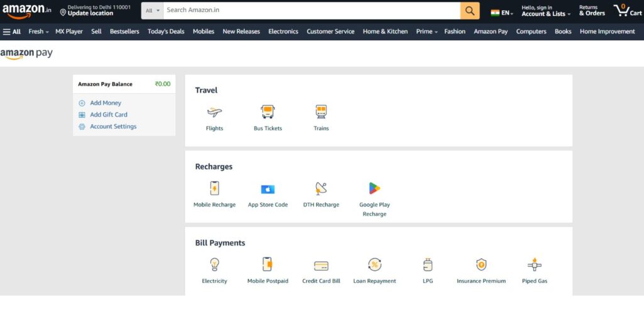Click the Add Money plus icon
This screenshot has width=644, height=330.
click(82, 103)
